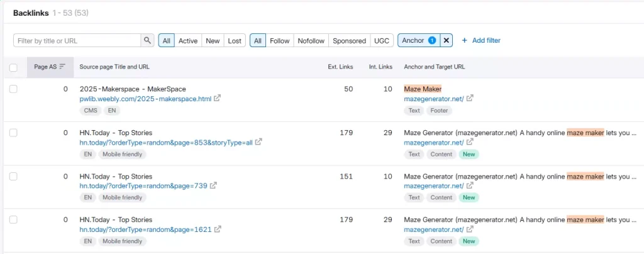Click the Content tag in page=1621 row
The width and height of the screenshot is (644, 254).
point(441,241)
